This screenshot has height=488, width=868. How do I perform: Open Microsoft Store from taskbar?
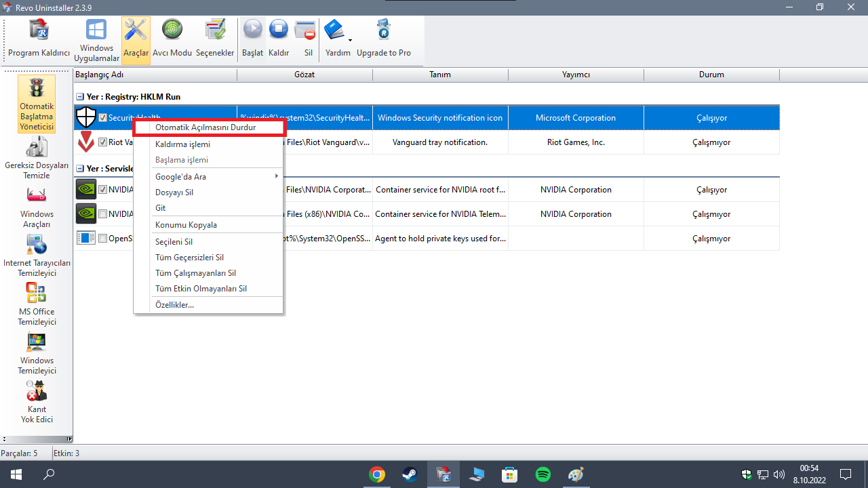pos(510,474)
